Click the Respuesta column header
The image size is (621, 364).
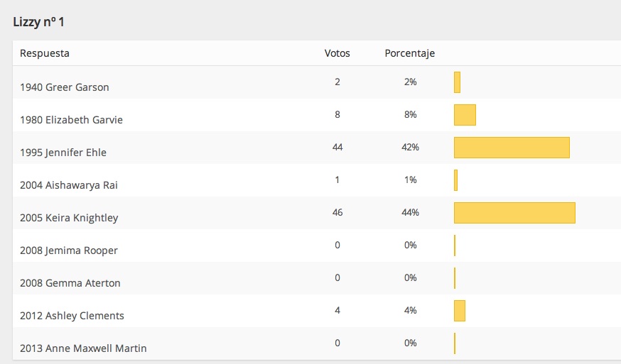point(45,53)
